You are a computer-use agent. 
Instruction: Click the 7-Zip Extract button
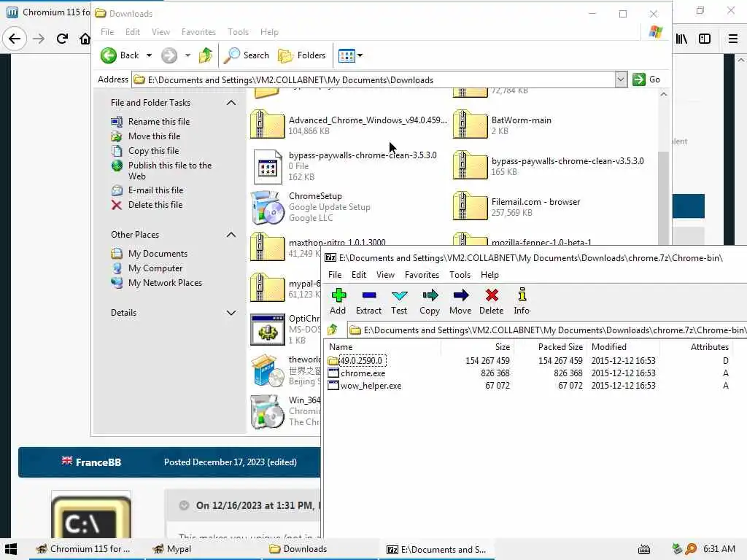click(368, 301)
